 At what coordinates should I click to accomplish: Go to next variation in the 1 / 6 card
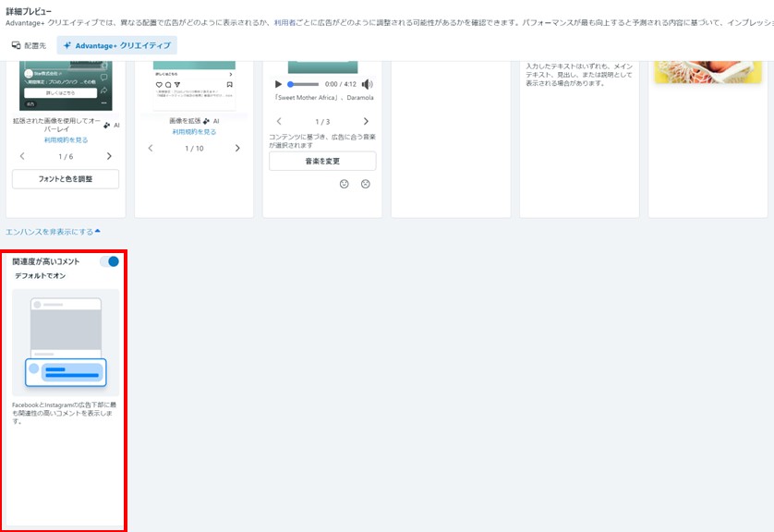point(109,156)
